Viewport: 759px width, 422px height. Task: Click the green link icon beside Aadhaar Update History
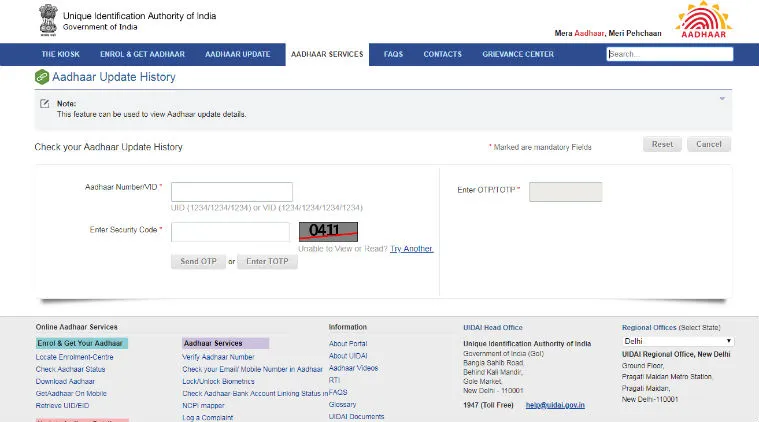tap(42, 77)
